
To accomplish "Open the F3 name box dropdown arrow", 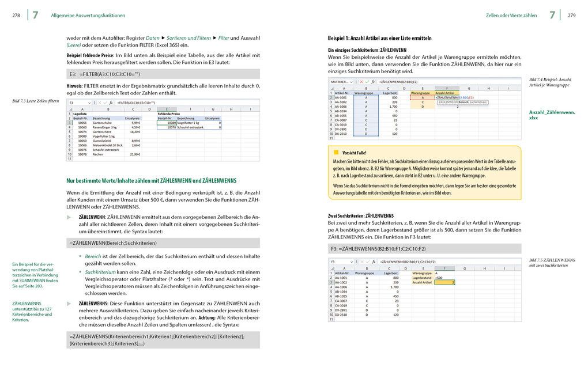I will coord(352,262).
